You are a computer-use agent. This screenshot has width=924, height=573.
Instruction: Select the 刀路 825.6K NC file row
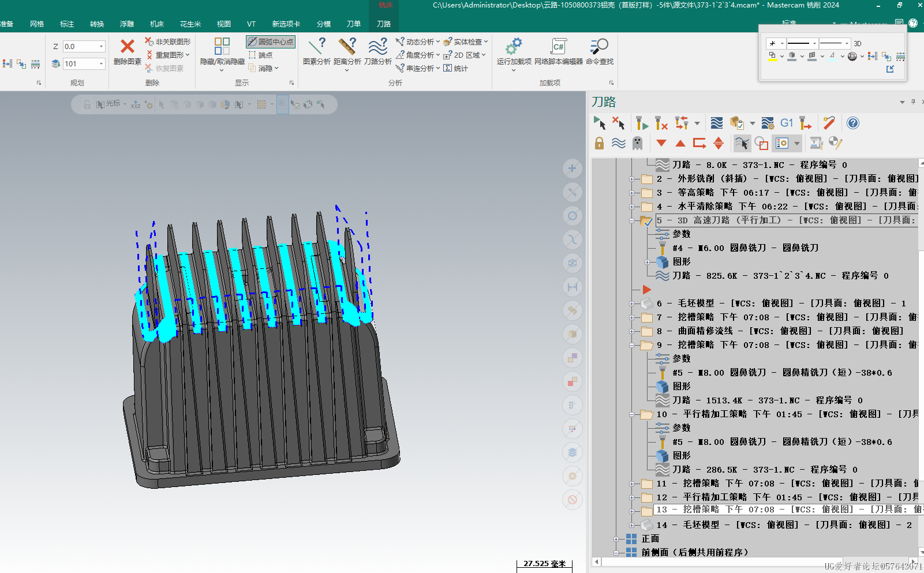772,276
